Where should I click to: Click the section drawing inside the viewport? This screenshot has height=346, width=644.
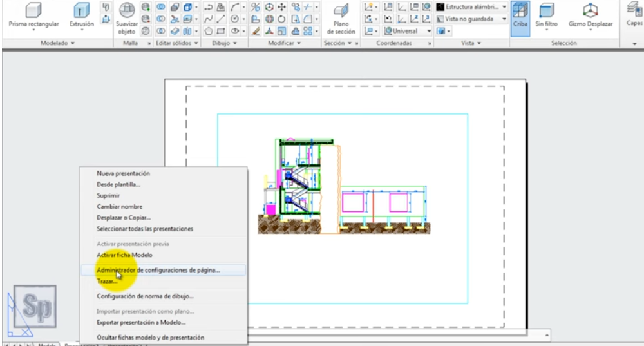pyautogui.click(x=344, y=186)
